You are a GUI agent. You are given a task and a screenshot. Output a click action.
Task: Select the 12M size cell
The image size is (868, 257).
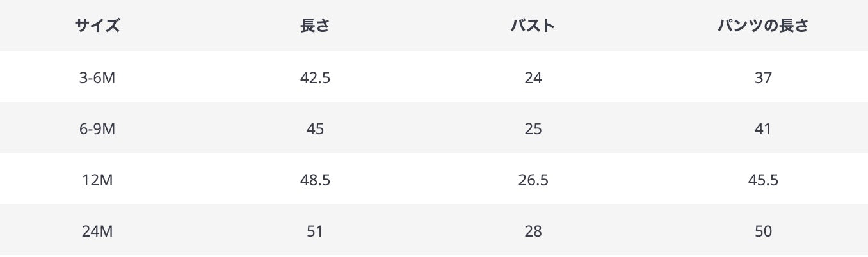coord(97,180)
